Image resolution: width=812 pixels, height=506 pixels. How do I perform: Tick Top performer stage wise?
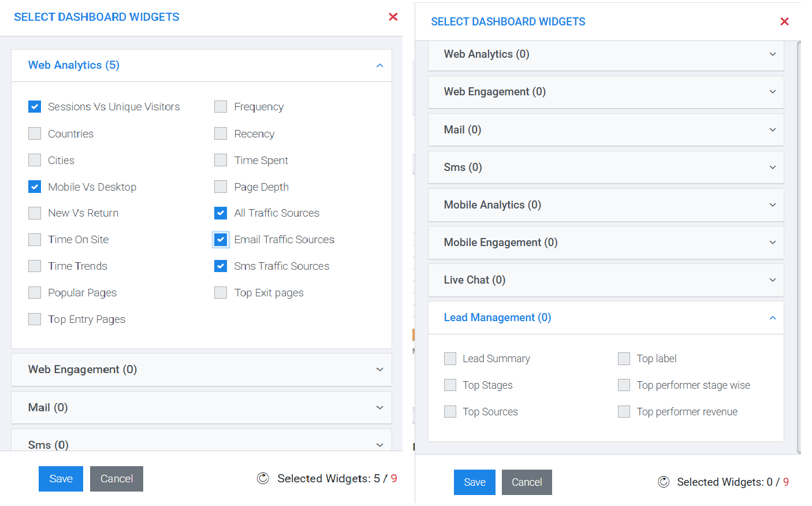tap(624, 385)
